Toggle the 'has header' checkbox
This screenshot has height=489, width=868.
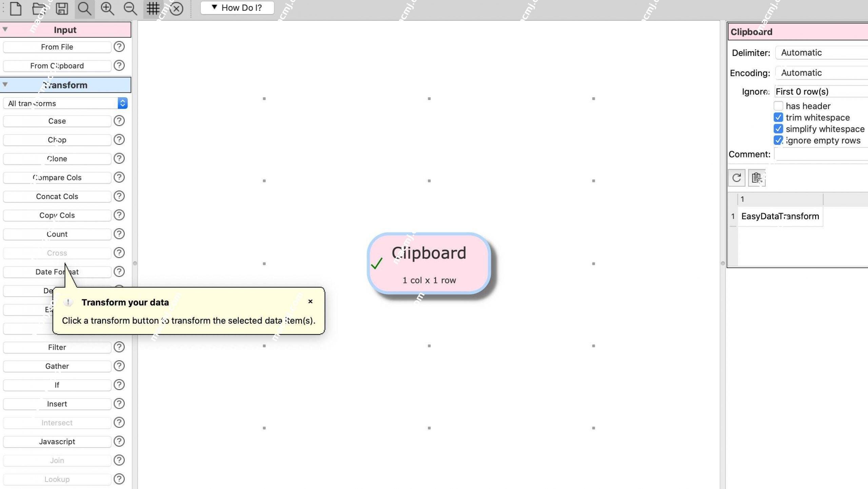pyautogui.click(x=778, y=105)
